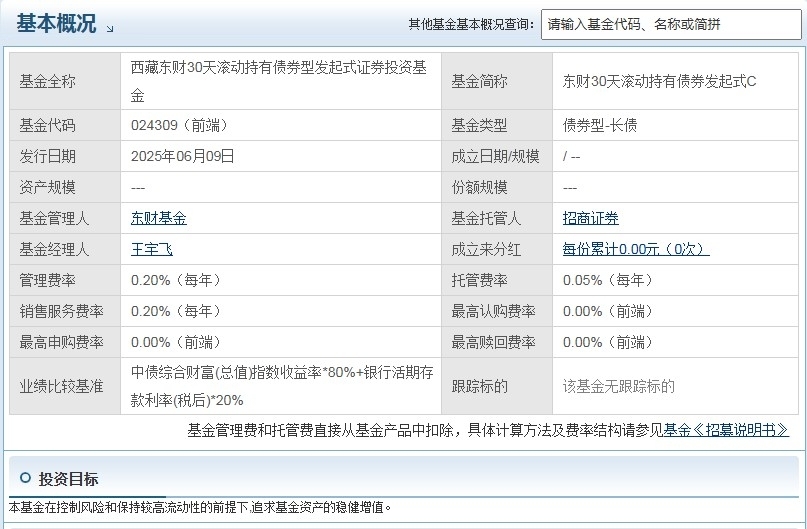Click the 基金经理人 label cell

65,249
